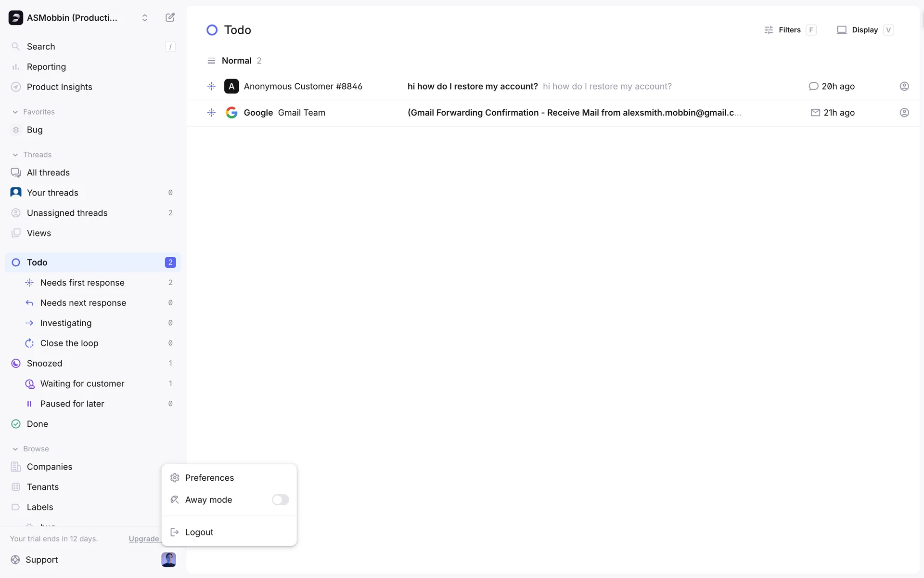The image size is (924, 578).
Task: Select Logout in the popup menu
Action: [x=199, y=532]
